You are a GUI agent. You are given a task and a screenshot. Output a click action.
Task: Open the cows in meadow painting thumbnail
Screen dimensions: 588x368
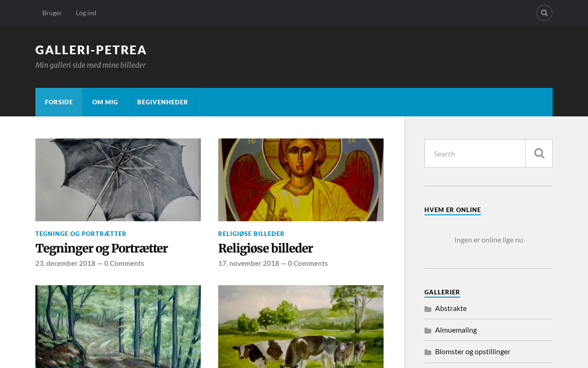pos(301,327)
